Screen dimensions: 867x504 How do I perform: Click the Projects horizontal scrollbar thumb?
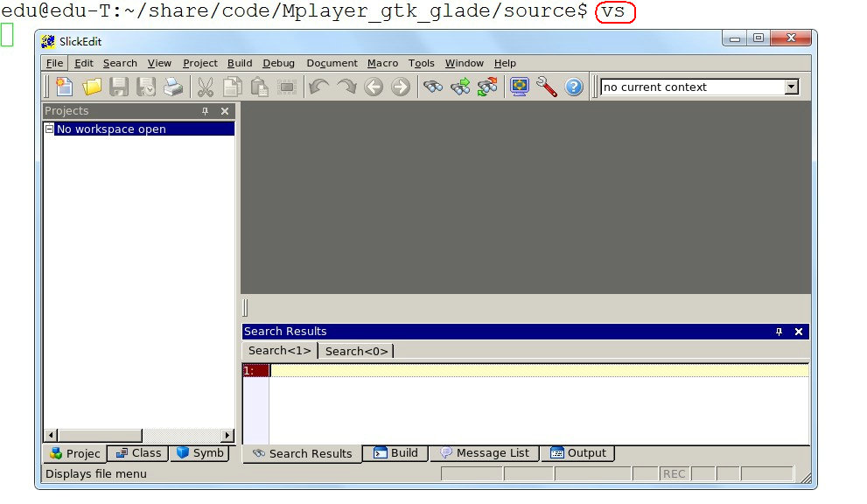click(x=100, y=436)
